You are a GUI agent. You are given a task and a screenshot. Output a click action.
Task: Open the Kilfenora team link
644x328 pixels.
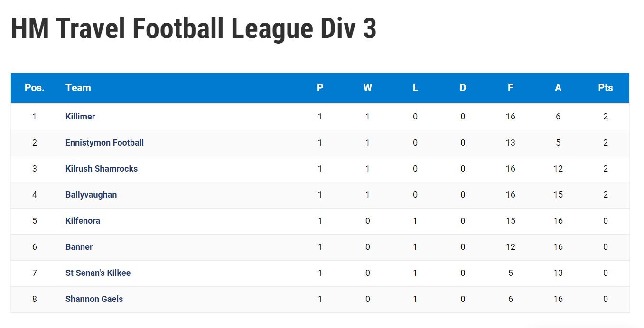(83, 221)
